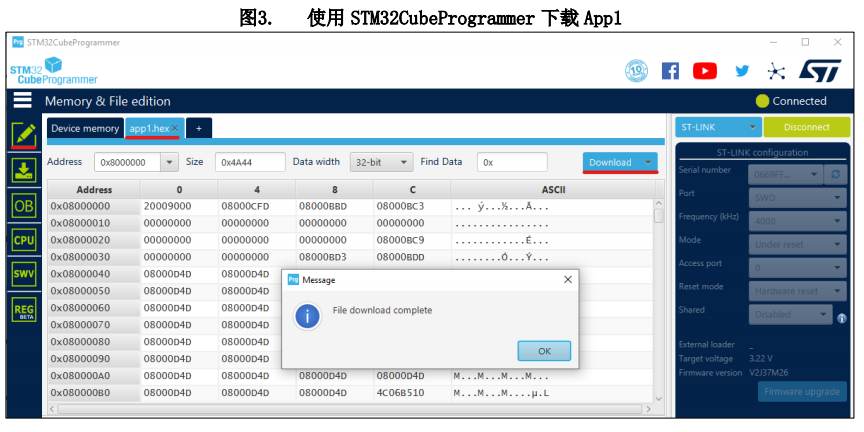Open the Memory & File edition pencil icon

point(24,135)
